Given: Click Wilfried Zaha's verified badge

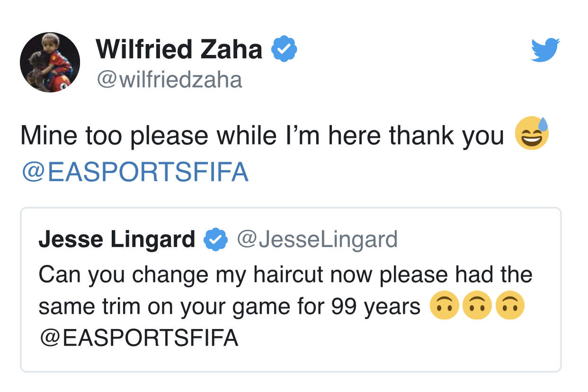Looking at the screenshot, I should [284, 49].
